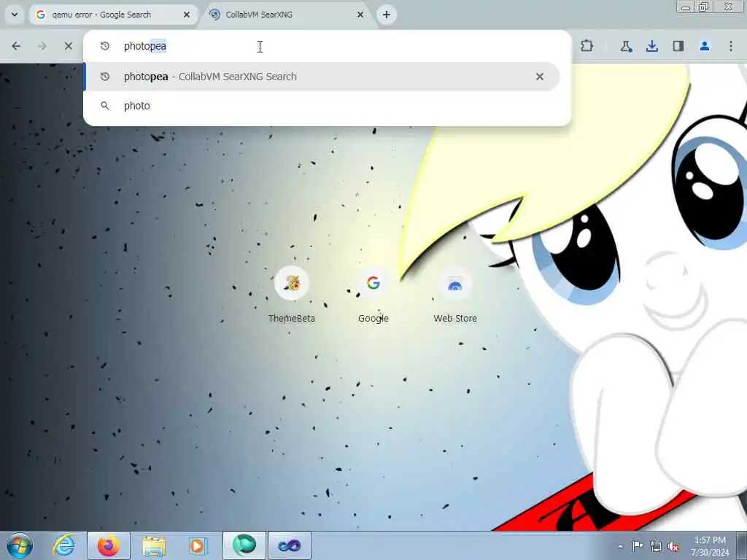Click the magnifier icon beside photo suggestion
The height and width of the screenshot is (560, 747).
(105, 106)
